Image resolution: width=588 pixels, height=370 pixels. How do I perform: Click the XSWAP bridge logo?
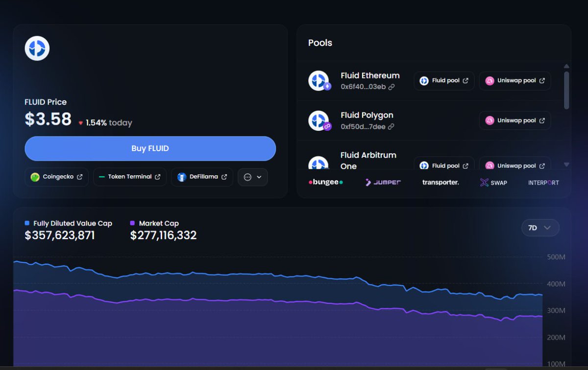tap(493, 183)
